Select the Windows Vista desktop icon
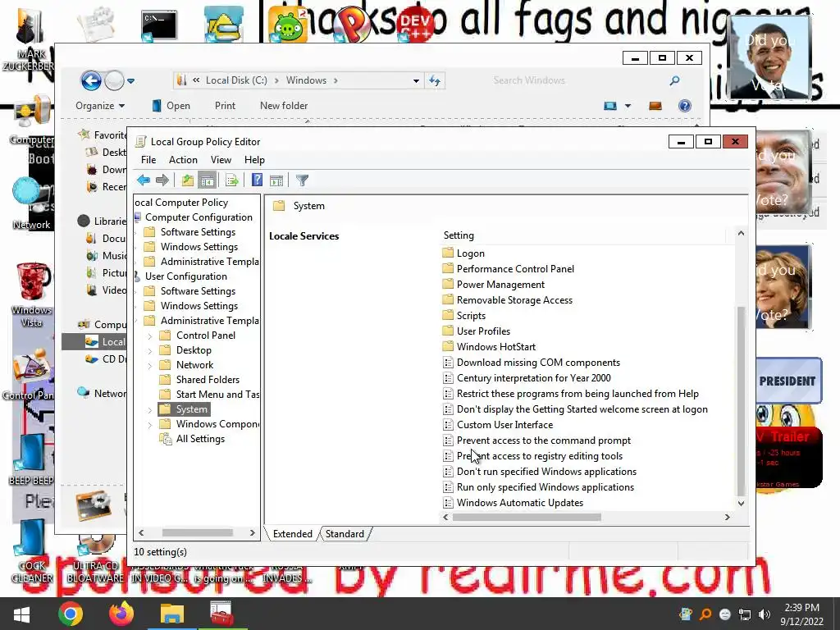This screenshot has width=840, height=630. [32, 294]
